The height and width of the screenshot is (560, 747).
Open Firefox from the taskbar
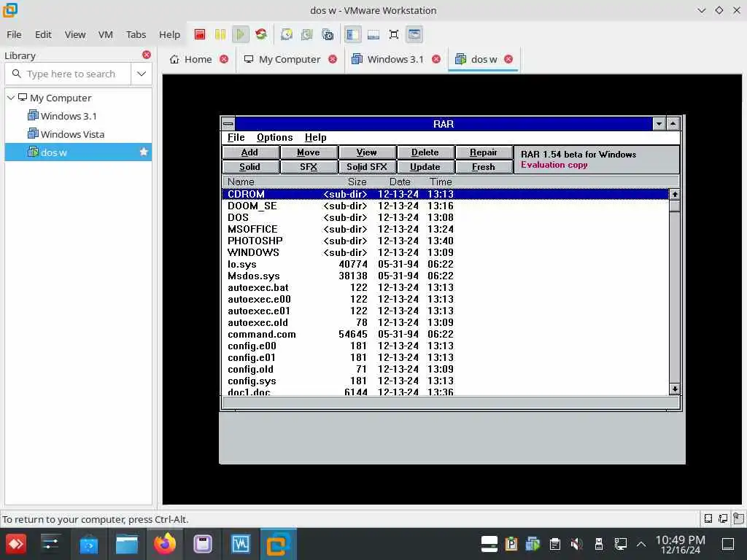(x=165, y=544)
